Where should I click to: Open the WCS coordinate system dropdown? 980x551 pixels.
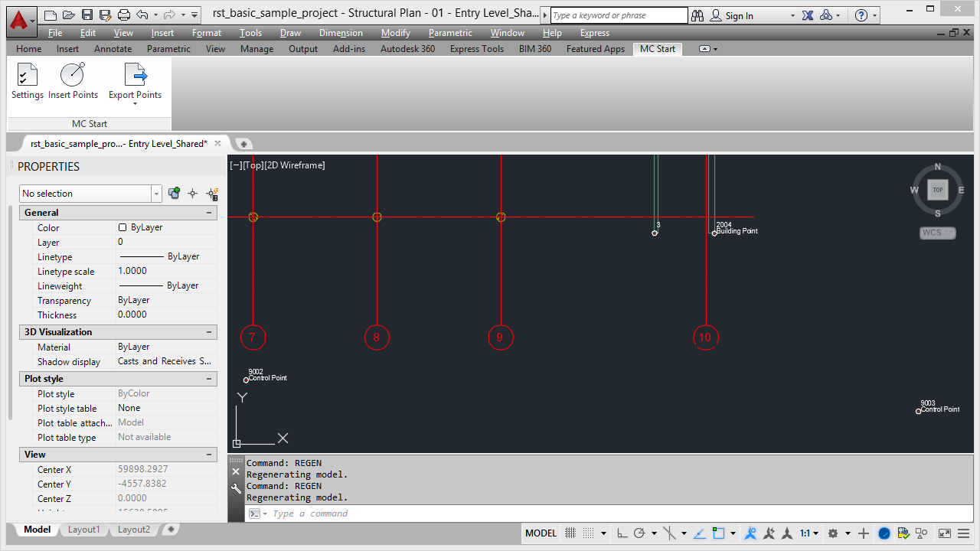938,233
